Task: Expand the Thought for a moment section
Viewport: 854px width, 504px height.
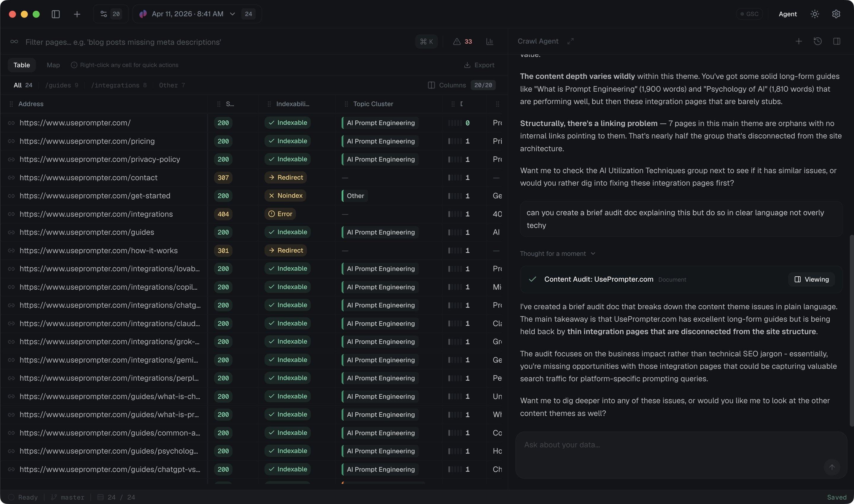Action: click(x=557, y=254)
